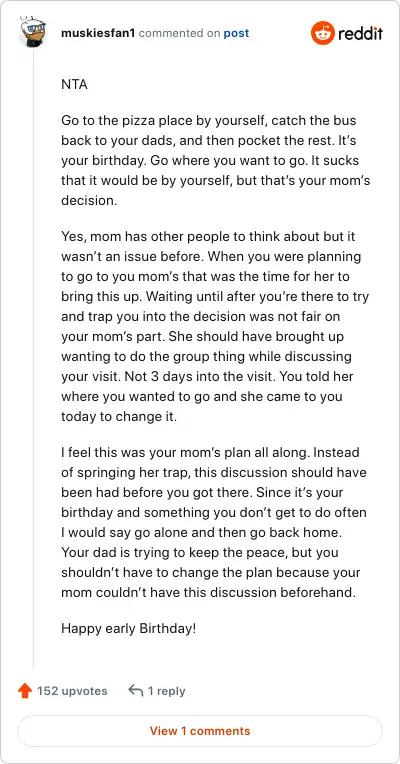Click the "152 upvotes" count
Screen dimensions: 400x764
[x=72, y=691]
